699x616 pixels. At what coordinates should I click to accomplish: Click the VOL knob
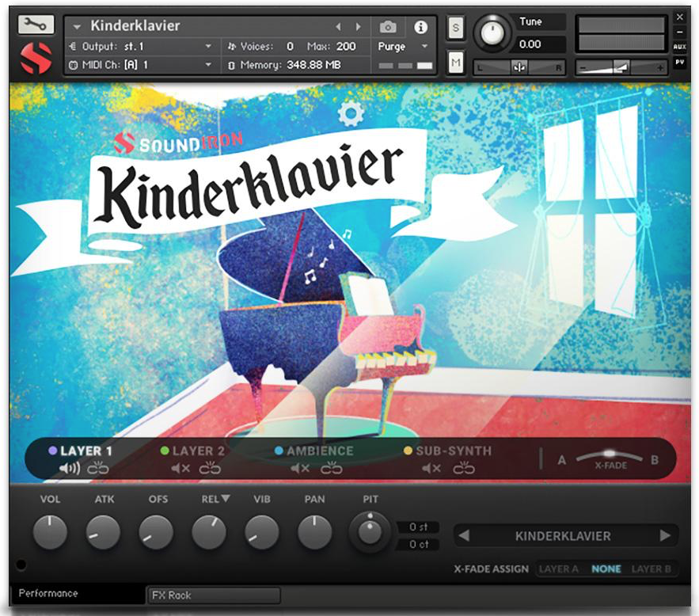pyautogui.click(x=50, y=532)
